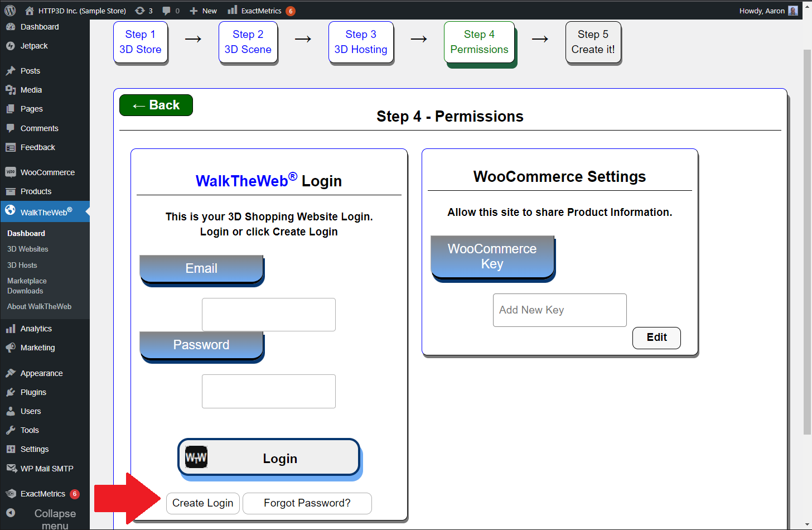Focus the Password input field
The width and height of the screenshot is (812, 530).
click(x=269, y=391)
